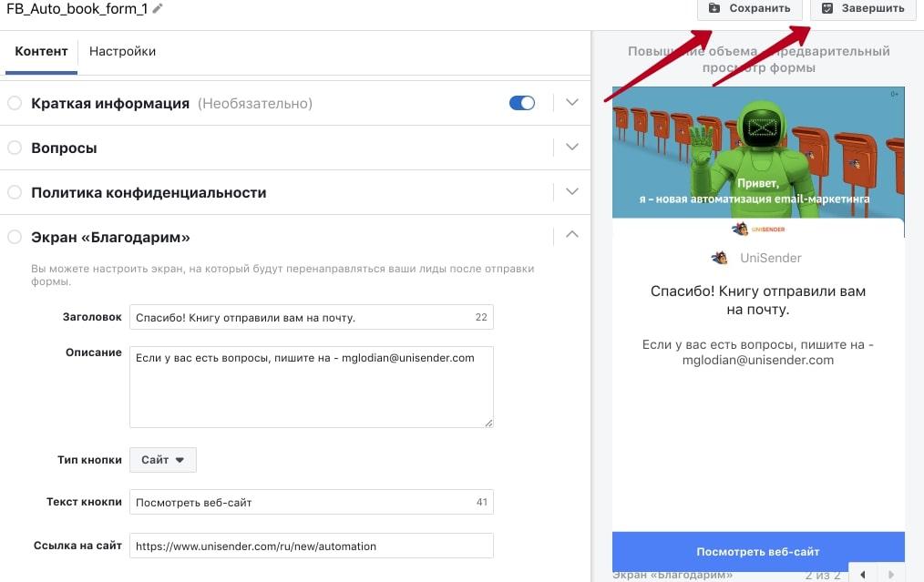Toggle the Краткая информация switch off
The image size is (924, 582).
522,103
